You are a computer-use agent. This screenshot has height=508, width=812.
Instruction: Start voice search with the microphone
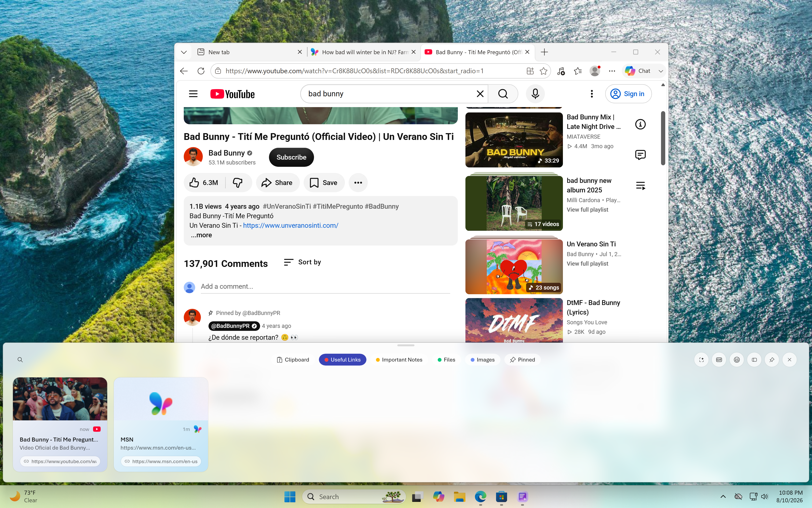(x=535, y=94)
